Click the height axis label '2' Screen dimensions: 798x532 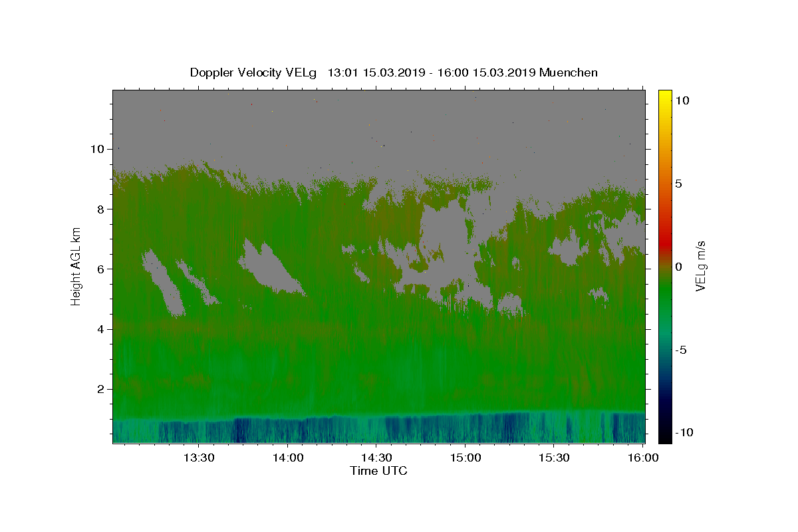[x=102, y=388]
